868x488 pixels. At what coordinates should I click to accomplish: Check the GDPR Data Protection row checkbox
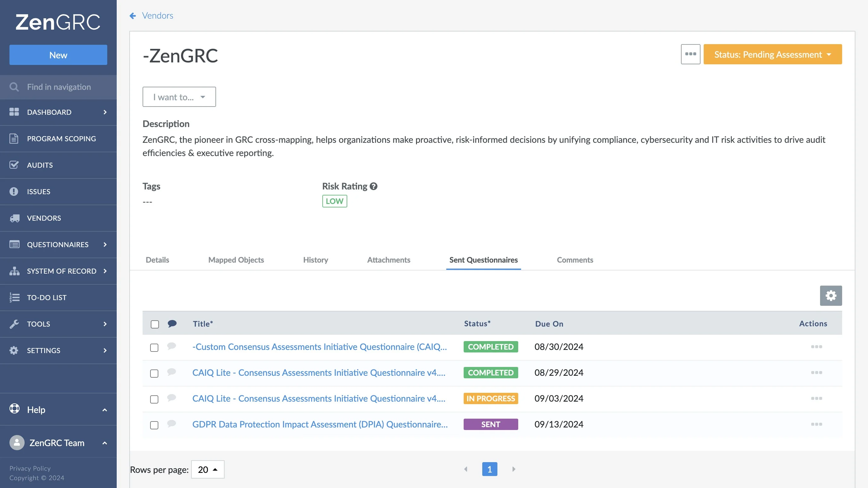(154, 425)
